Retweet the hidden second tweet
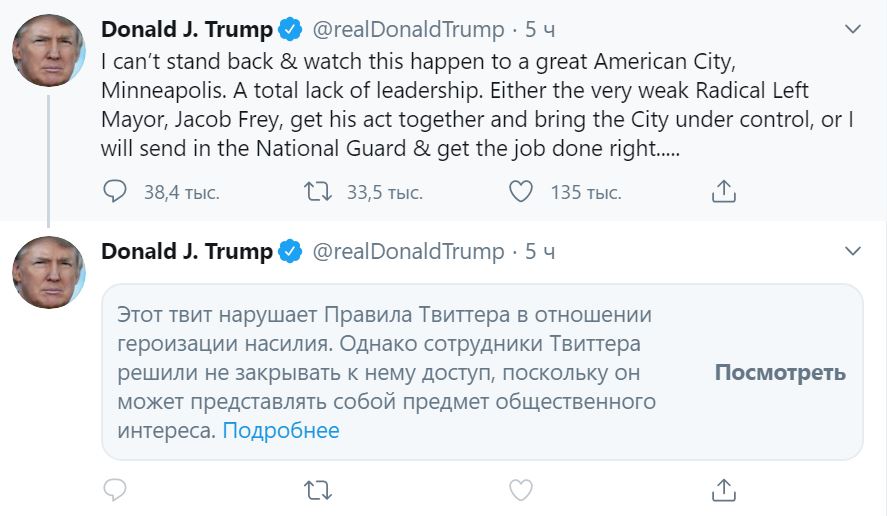 pos(316,490)
